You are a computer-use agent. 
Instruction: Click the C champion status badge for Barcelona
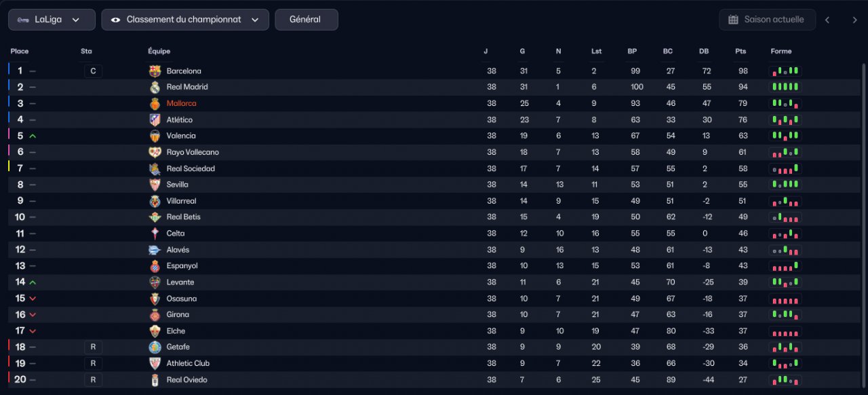point(93,71)
